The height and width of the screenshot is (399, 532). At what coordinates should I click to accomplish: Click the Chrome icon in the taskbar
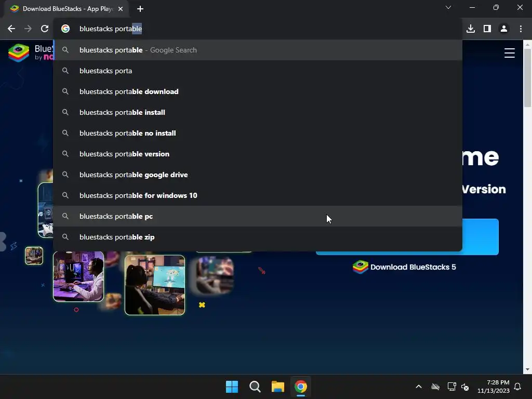pyautogui.click(x=301, y=387)
